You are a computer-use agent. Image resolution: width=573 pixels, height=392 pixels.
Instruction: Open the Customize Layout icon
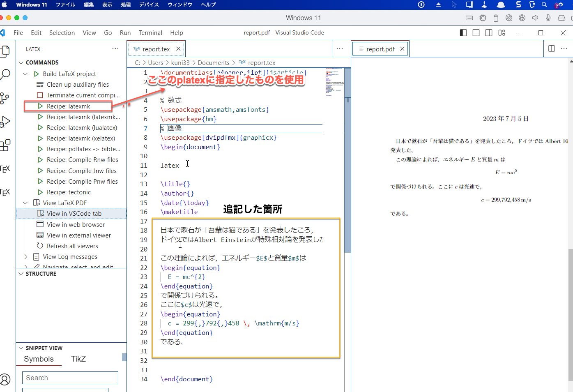502,33
